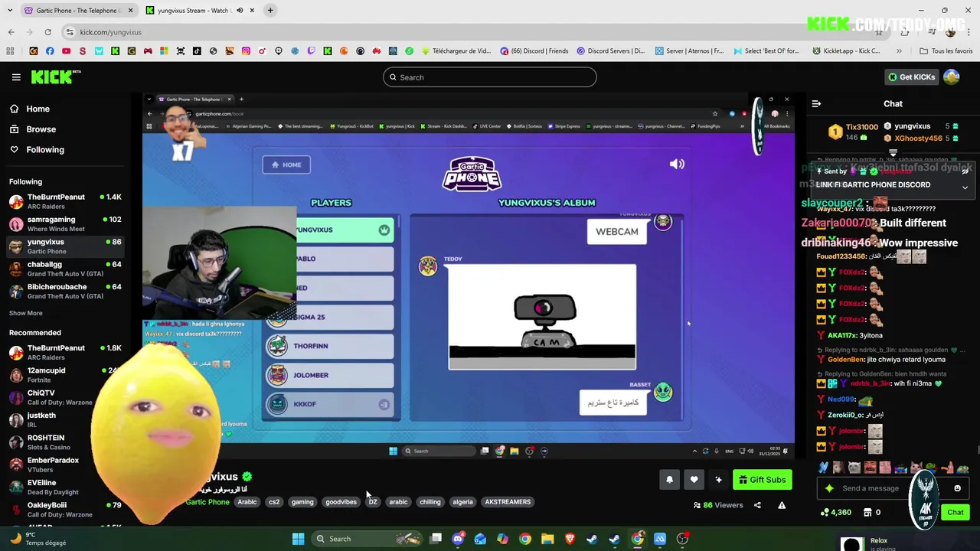Enable stream notifications bell button
Image resolution: width=980 pixels, height=551 pixels.
[x=669, y=480]
